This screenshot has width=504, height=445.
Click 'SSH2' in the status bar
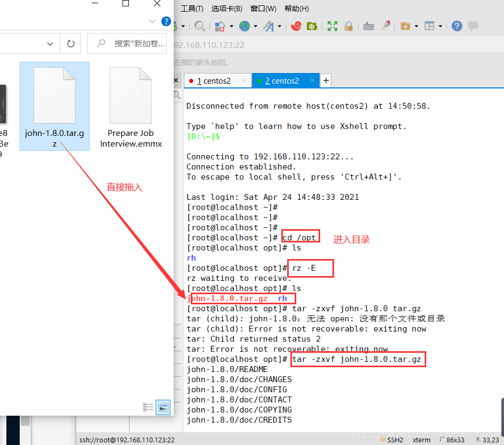click(x=395, y=440)
